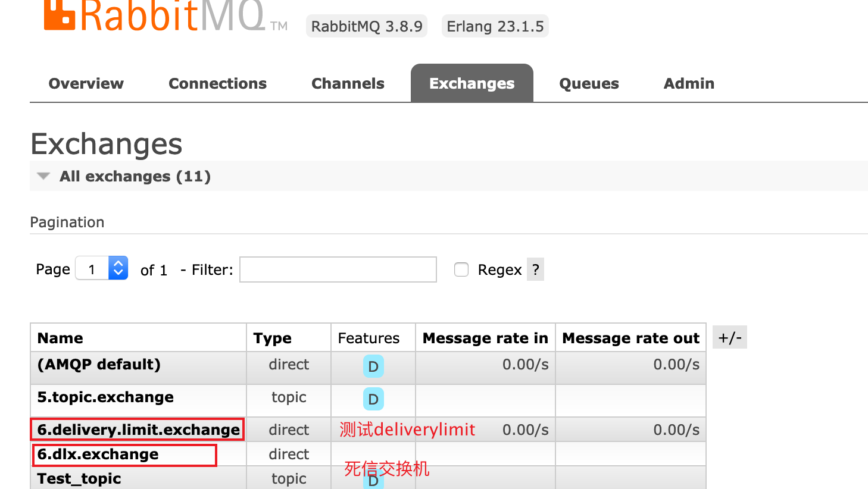This screenshot has height=489, width=868.
Task: Open the (AMQP default) exchange
Action: coord(99,365)
